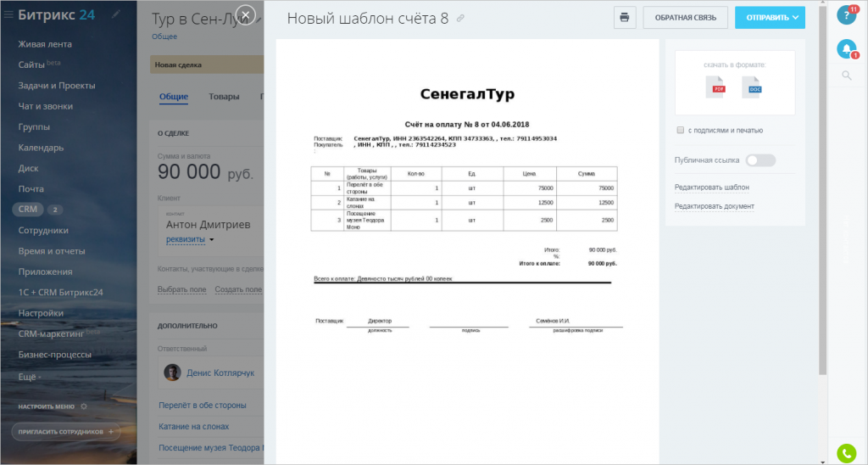Click Катание на слонах product link
This screenshot has width=868, height=465.
tap(194, 426)
